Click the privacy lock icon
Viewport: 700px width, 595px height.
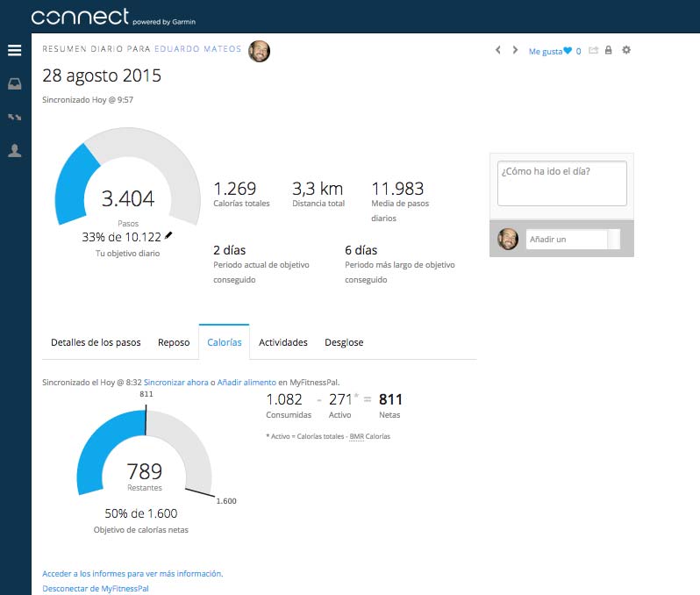tap(608, 50)
